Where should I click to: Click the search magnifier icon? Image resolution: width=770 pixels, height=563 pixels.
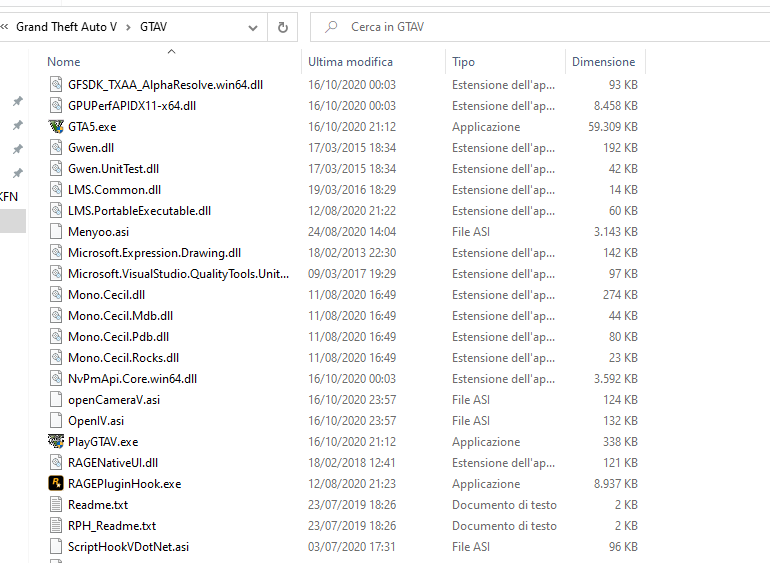pos(331,27)
